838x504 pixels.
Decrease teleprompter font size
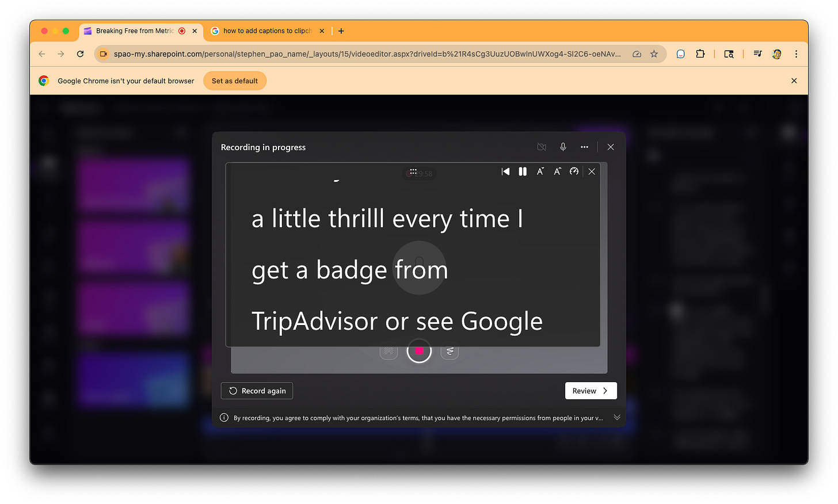540,171
